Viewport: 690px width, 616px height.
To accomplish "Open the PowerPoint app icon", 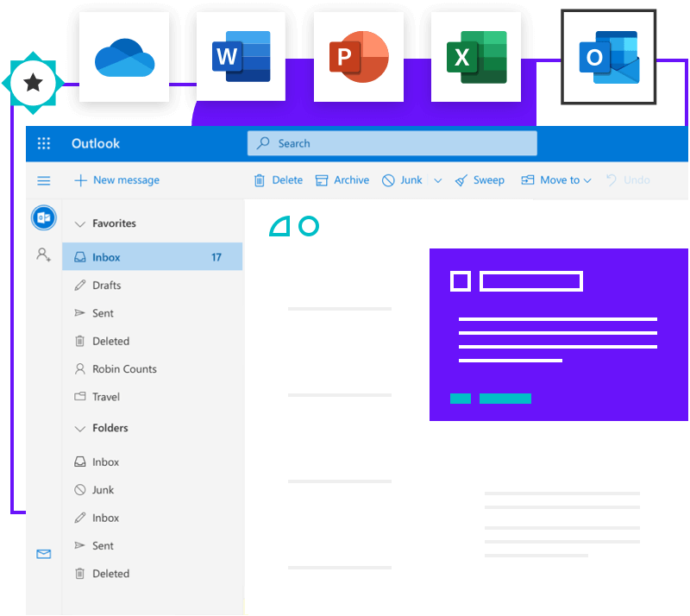I will point(359,58).
